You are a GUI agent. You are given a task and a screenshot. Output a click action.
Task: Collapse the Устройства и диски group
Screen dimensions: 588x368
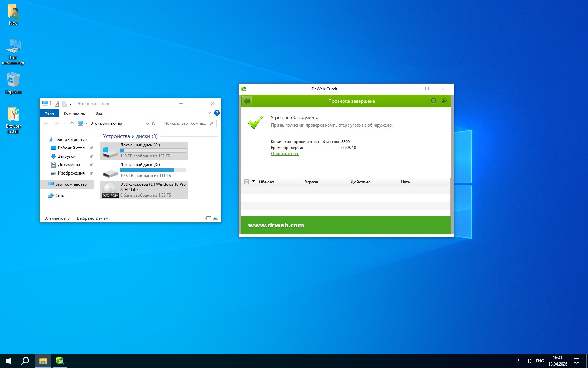tap(99, 136)
